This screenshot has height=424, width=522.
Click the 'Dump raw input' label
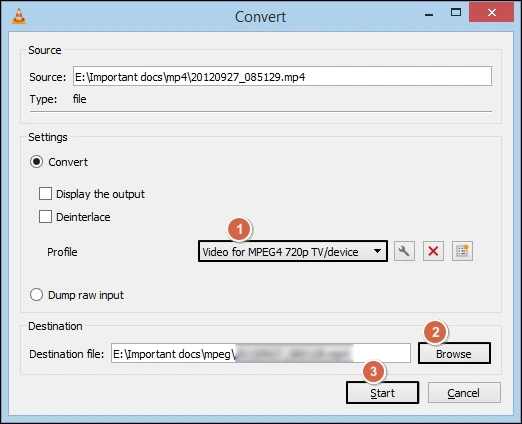tap(86, 295)
